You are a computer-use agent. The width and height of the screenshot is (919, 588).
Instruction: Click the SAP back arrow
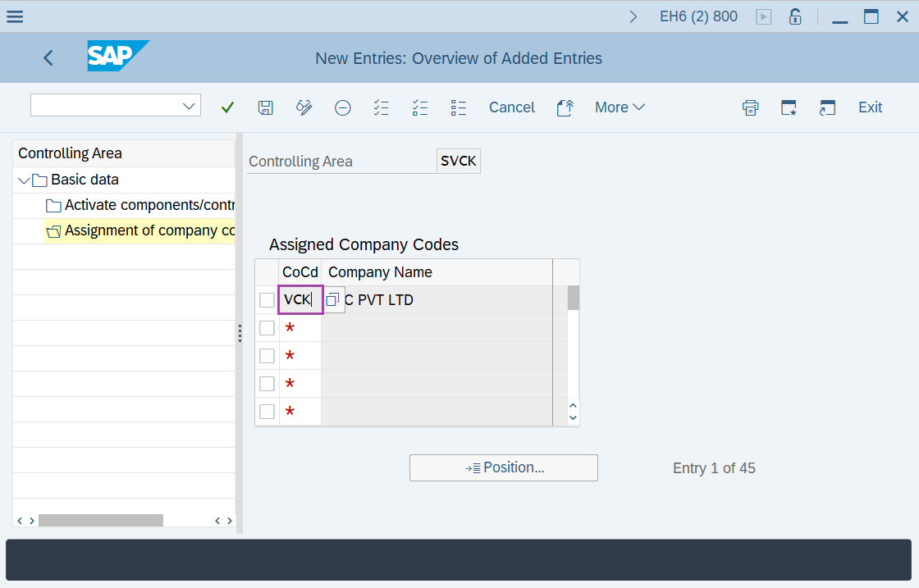[48, 57]
